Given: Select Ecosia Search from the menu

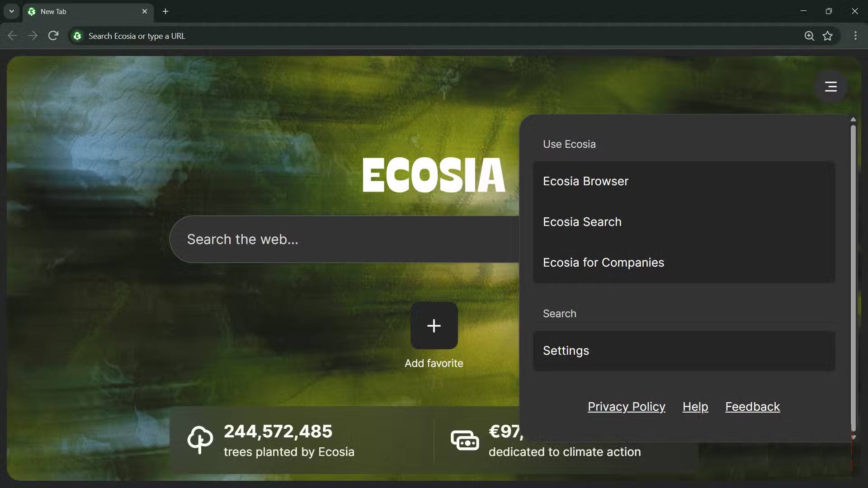Looking at the screenshot, I should pos(582,222).
